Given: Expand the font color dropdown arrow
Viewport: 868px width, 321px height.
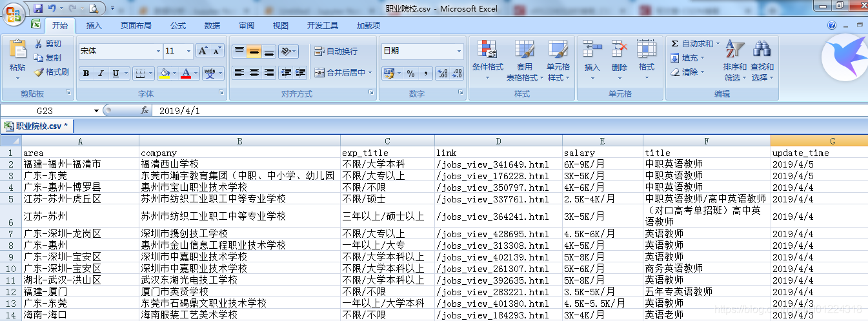Looking at the screenshot, I should tap(197, 73).
